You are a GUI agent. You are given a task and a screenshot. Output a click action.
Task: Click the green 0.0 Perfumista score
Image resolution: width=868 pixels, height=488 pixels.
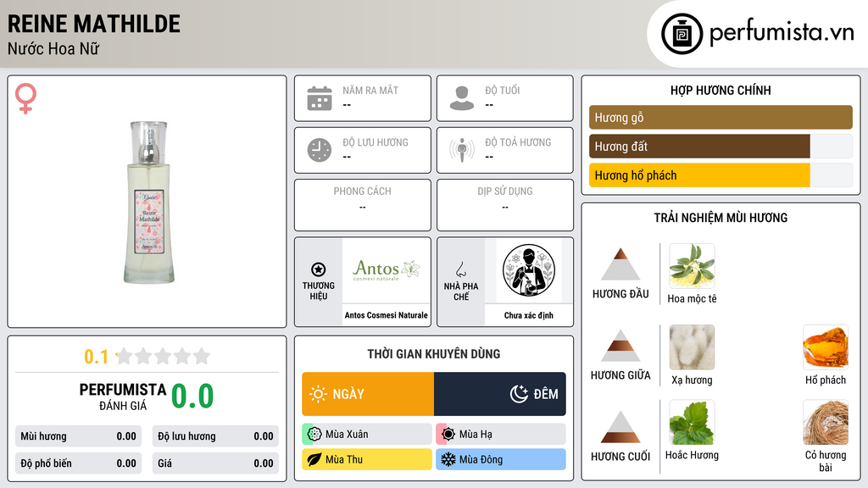192,396
